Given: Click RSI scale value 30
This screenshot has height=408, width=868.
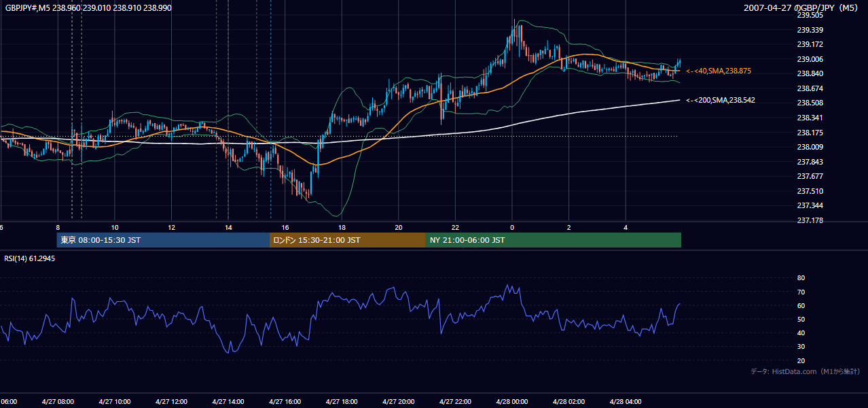Looking at the screenshot, I should (801, 347).
